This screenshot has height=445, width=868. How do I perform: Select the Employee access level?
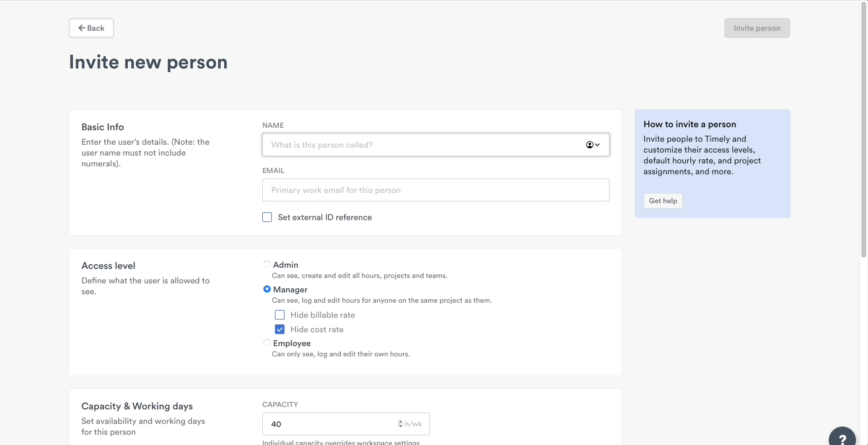coord(266,342)
